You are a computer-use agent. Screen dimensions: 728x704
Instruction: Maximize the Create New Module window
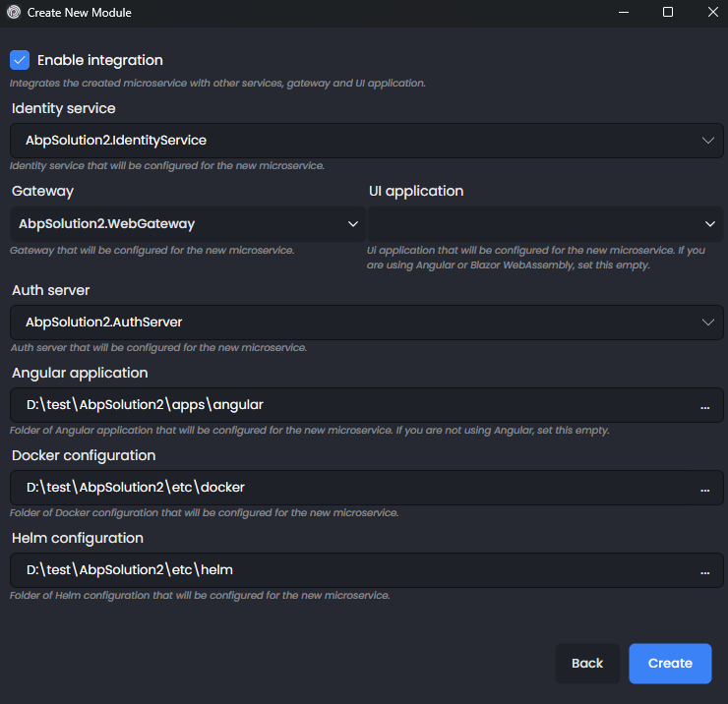pos(668,13)
